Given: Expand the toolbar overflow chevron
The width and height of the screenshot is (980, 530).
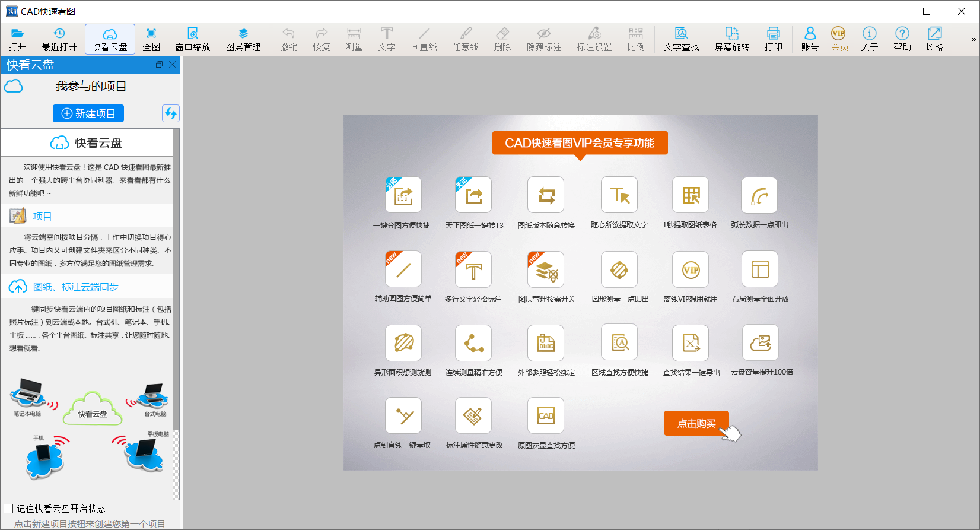Looking at the screenshot, I should pos(973,40).
